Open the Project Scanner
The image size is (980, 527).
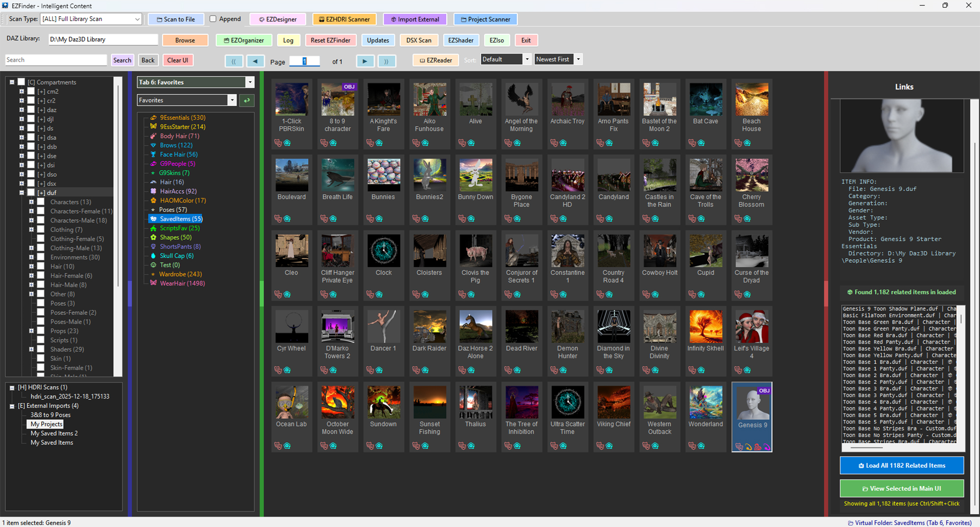[485, 19]
